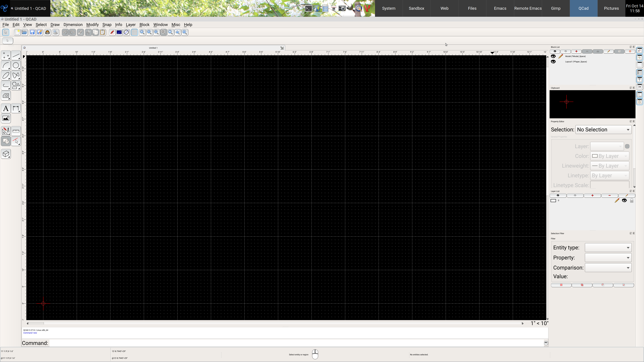Switch to the Gimp workspace button
This screenshot has width=644, height=362.
(555, 8)
